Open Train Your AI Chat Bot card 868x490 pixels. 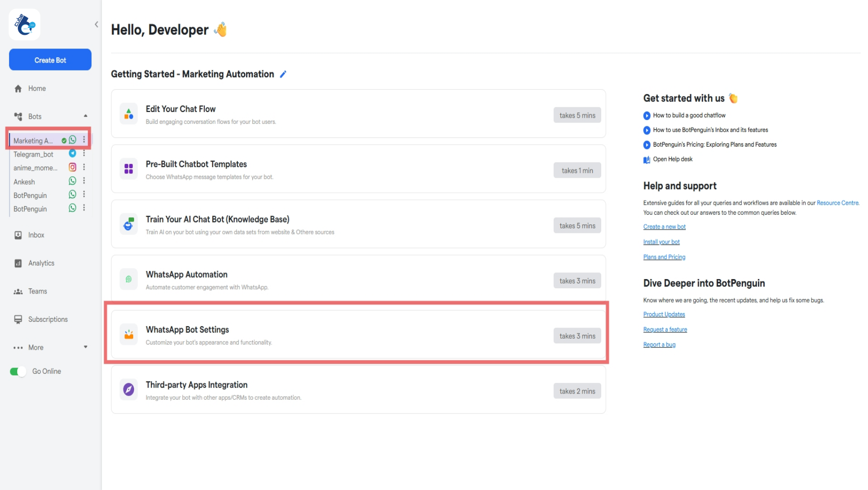[x=358, y=224]
